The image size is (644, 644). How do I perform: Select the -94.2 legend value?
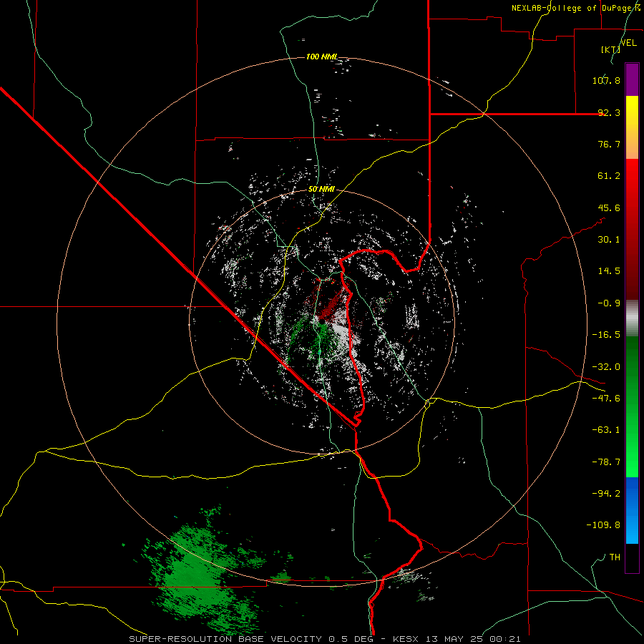click(x=606, y=493)
